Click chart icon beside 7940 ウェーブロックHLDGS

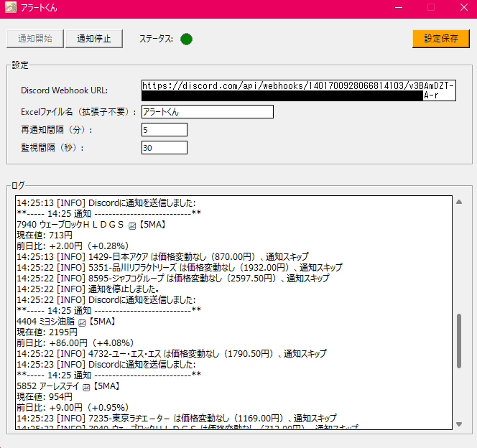[x=132, y=226]
